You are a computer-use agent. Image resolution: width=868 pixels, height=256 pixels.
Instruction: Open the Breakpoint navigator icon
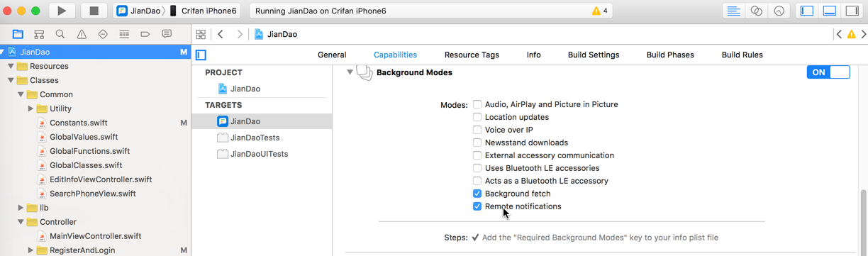(145, 34)
